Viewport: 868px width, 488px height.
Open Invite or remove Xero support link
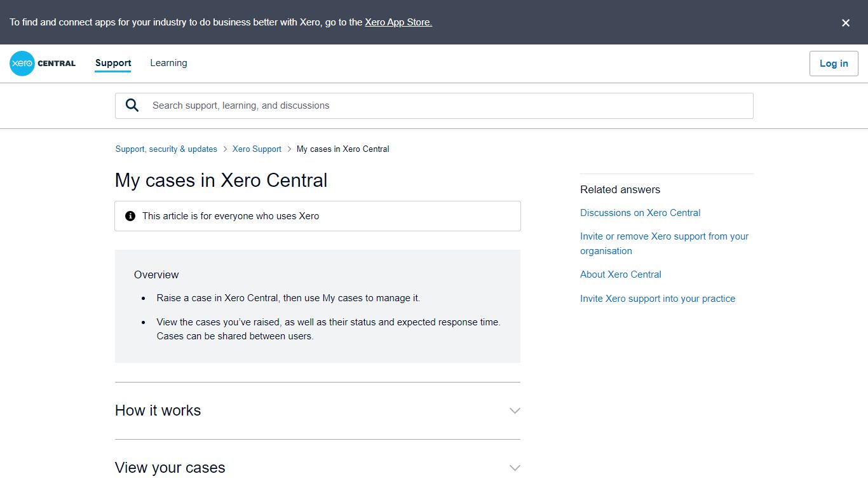(664, 243)
